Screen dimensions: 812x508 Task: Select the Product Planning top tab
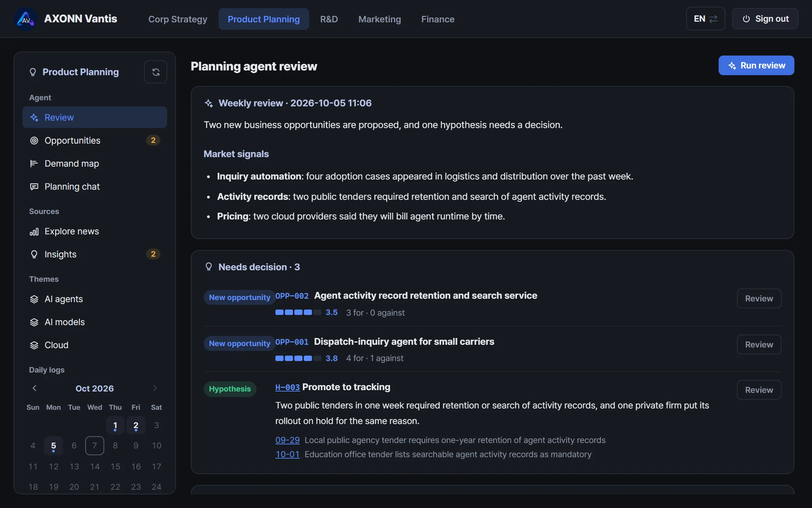pos(264,19)
